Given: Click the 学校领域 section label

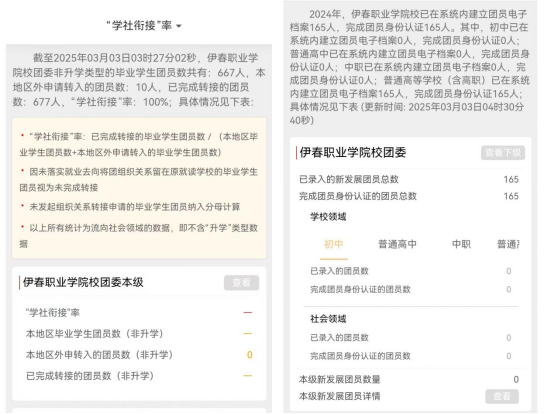Looking at the screenshot, I should pyautogui.click(x=328, y=216).
